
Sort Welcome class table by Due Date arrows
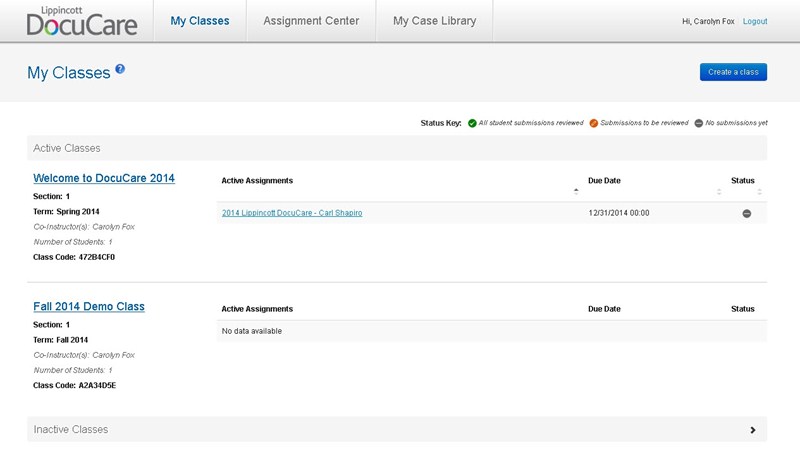[719, 191]
